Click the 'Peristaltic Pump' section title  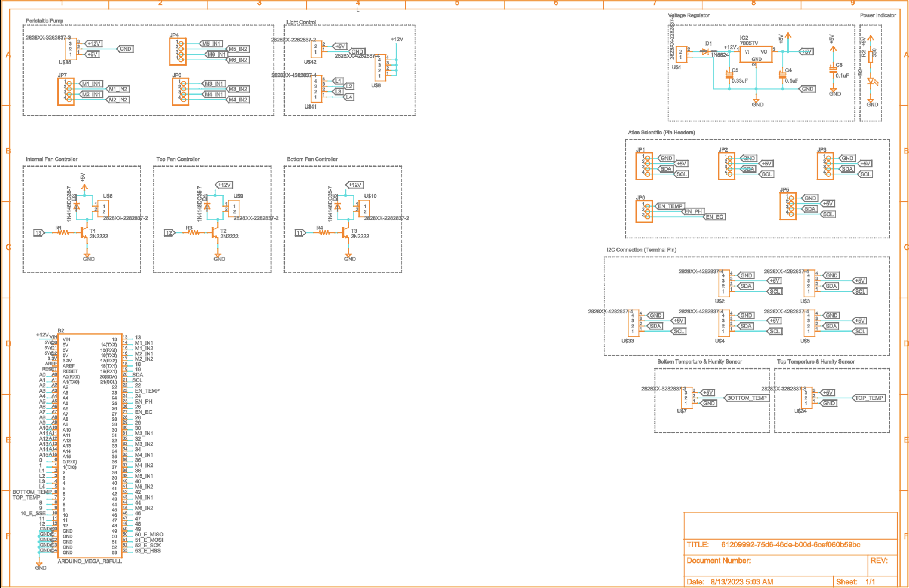[44, 21]
